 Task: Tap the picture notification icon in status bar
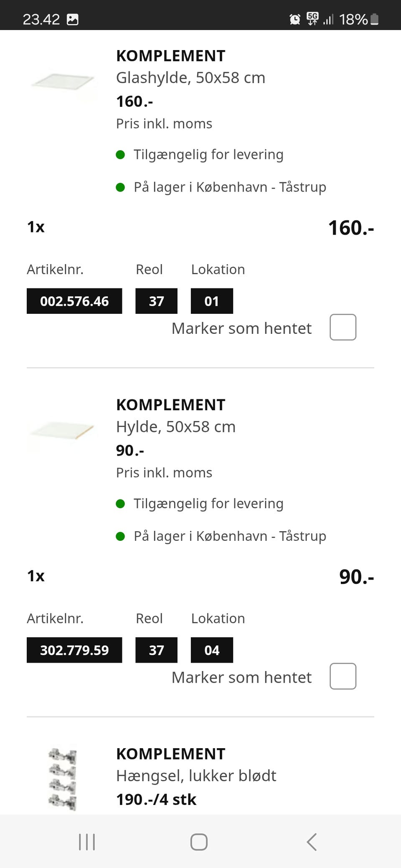pos(73,19)
